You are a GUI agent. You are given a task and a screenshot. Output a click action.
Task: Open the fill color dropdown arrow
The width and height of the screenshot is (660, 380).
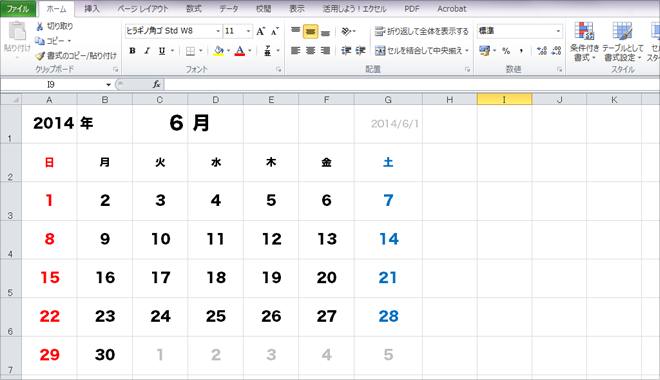(229, 51)
